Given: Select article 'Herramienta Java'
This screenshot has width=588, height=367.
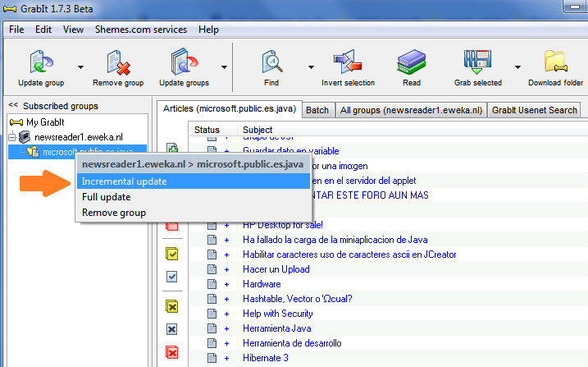Looking at the screenshot, I should pos(277,328).
